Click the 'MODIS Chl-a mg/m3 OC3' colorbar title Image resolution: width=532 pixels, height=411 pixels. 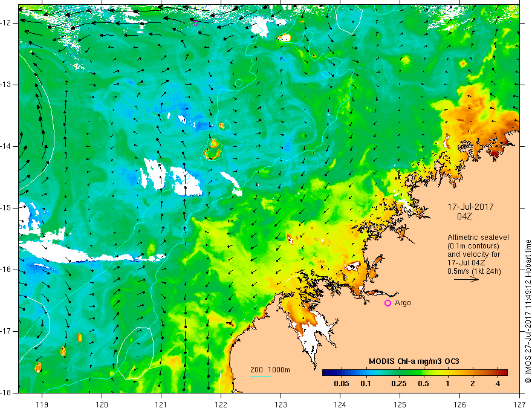[x=414, y=361]
